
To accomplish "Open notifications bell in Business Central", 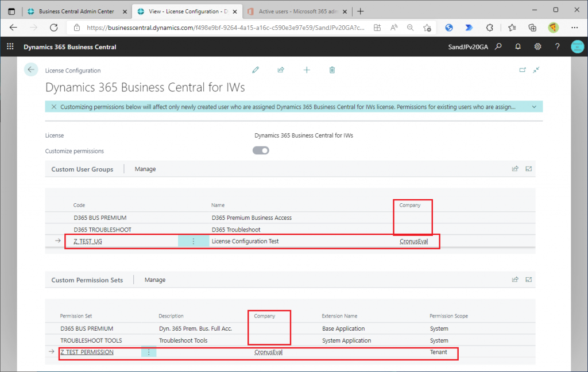I will (518, 46).
